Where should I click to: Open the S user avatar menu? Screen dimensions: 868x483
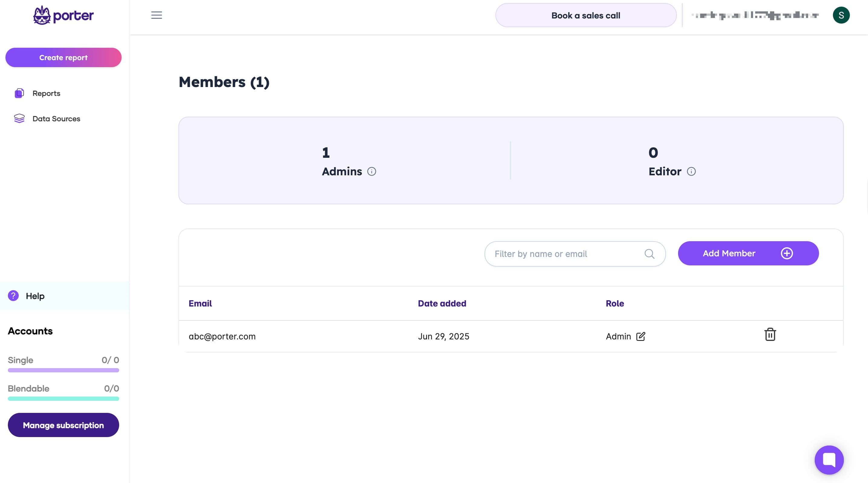[841, 15]
